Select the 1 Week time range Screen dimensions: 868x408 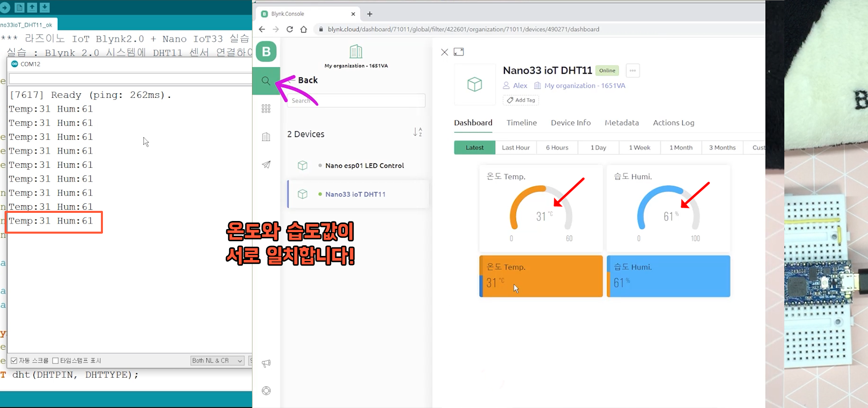640,147
